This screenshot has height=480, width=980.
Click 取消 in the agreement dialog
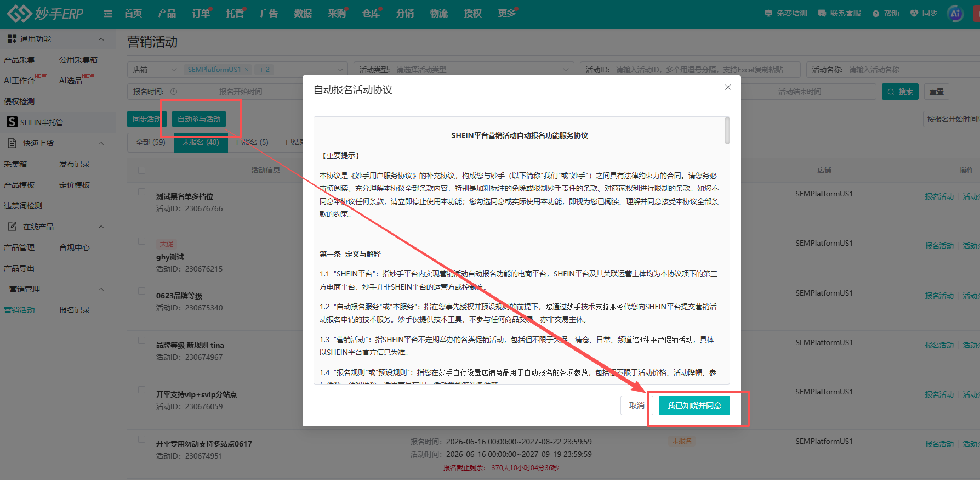pyautogui.click(x=636, y=405)
